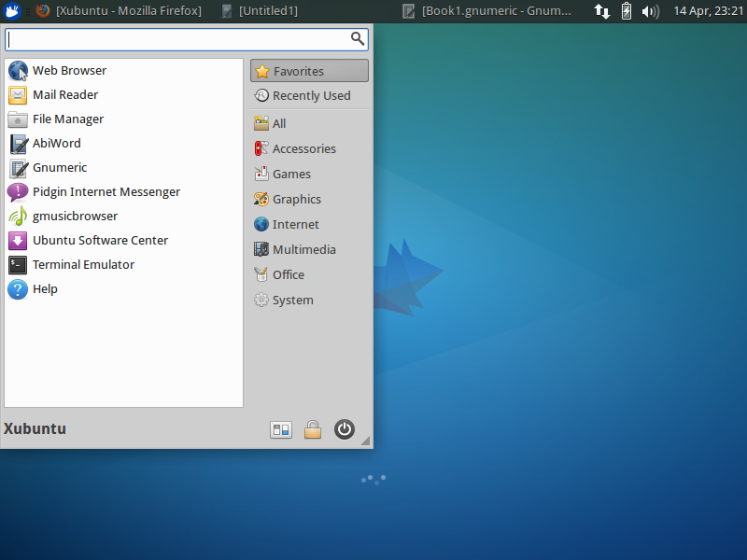Log out using the power button

pos(345,429)
